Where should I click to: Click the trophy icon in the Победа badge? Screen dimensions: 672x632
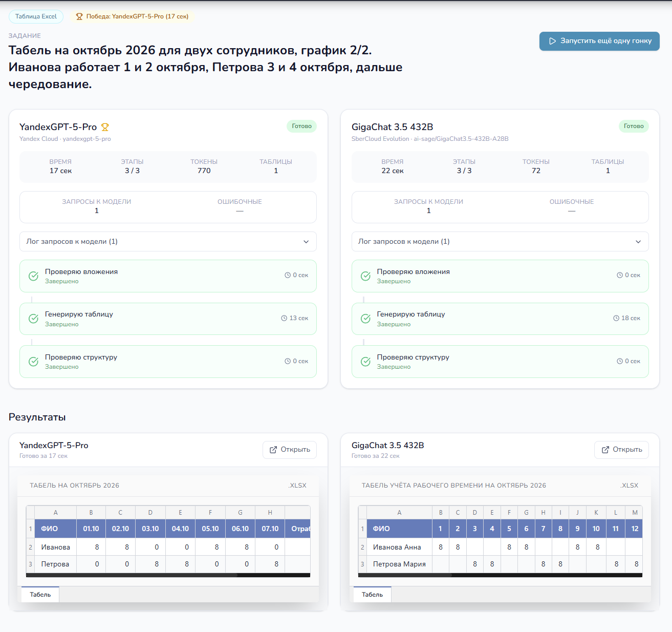[x=79, y=16]
